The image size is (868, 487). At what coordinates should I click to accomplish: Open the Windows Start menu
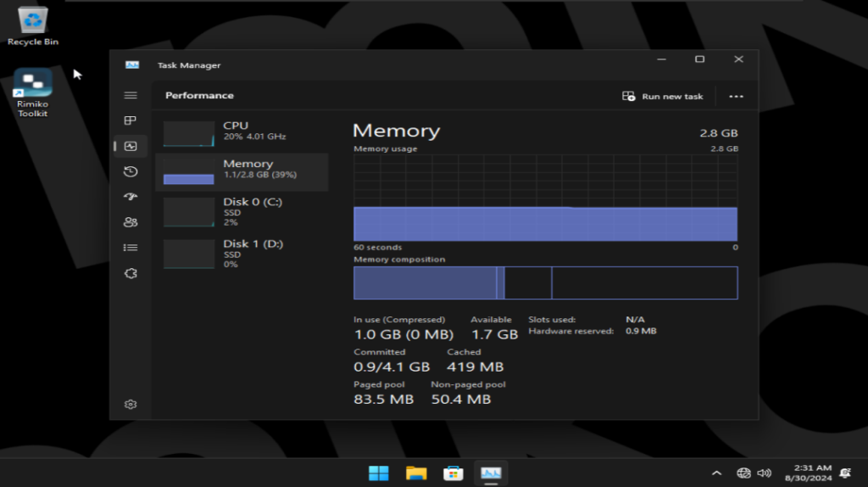coord(379,473)
